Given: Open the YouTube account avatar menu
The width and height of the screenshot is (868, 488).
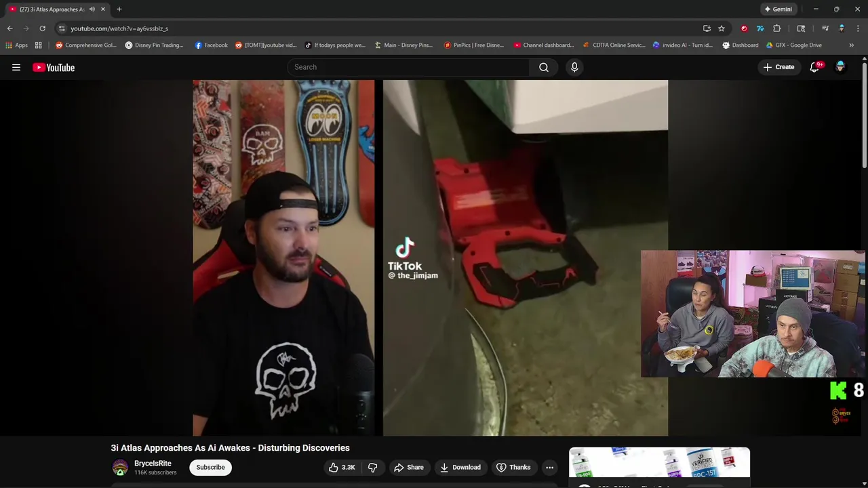Looking at the screenshot, I should coord(840,66).
